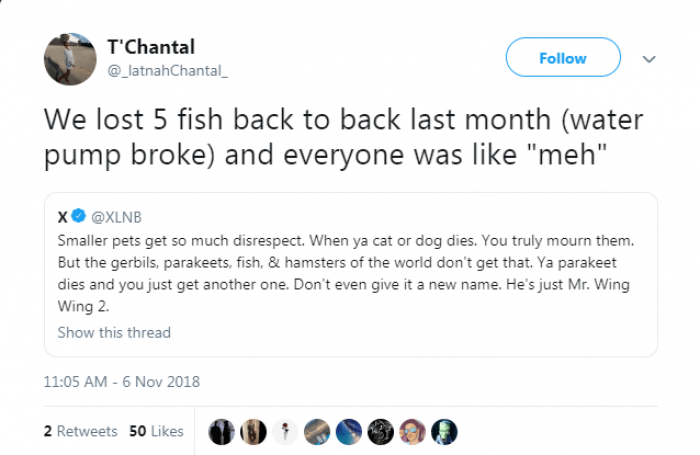Click the blue fifth liker avatar
700x455 pixels.
(x=349, y=431)
